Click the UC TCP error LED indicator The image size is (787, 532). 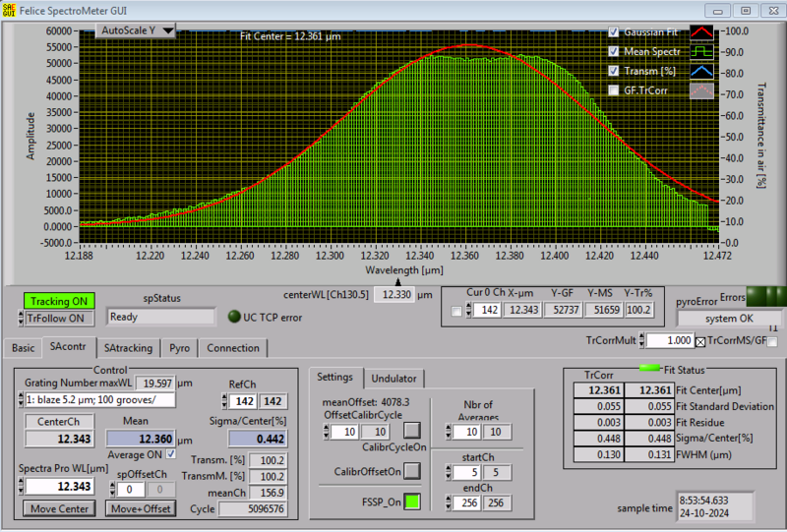pyautogui.click(x=233, y=317)
